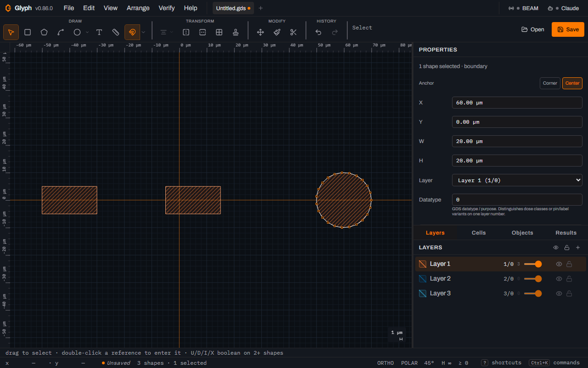Click the Layer 1 color swatch

coord(423,264)
